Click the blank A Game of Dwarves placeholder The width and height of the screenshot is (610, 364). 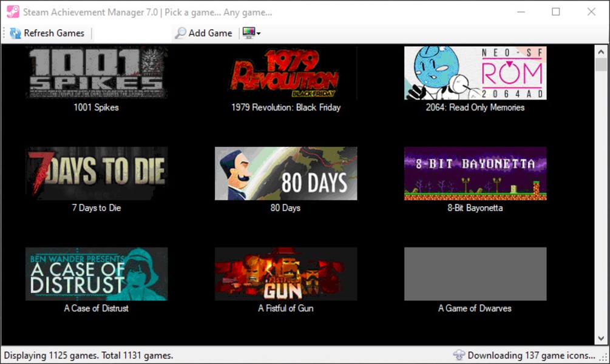click(475, 274)
